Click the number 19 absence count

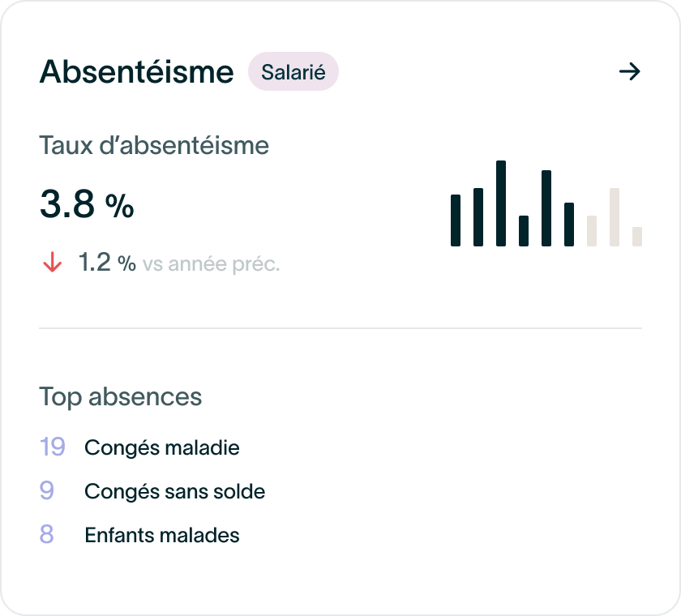[x=52, y=447]
